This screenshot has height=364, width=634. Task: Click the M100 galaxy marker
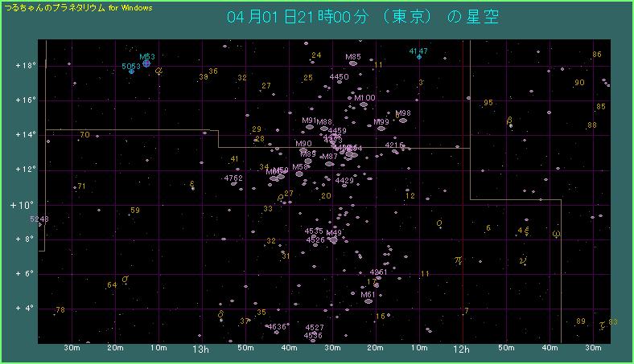point(364,104)
